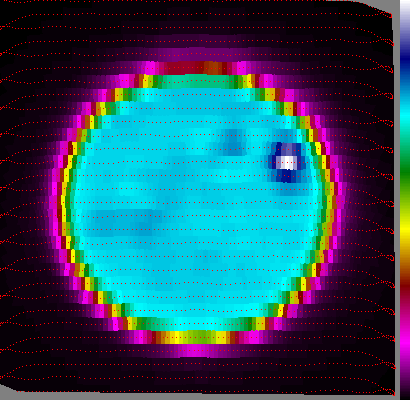The height and width of the screenshot is (400, 410).
Task: Click the green band at the disk's top rim
Action: [x=197, y=82]
